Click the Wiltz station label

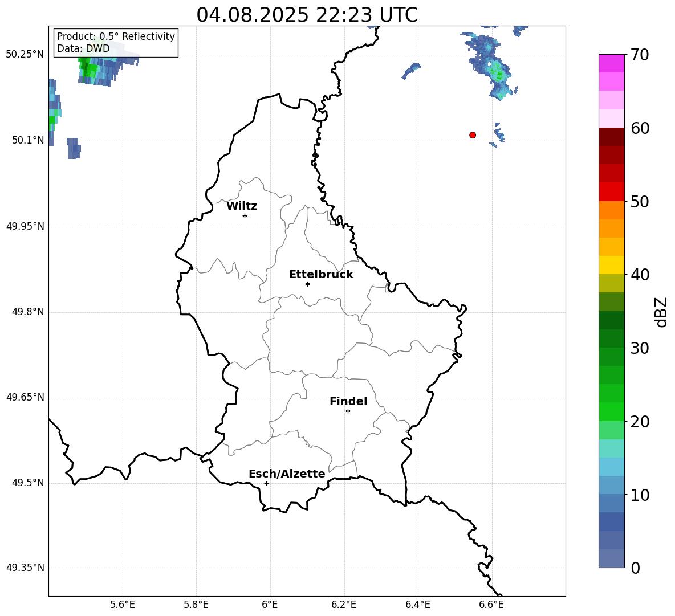242,206
